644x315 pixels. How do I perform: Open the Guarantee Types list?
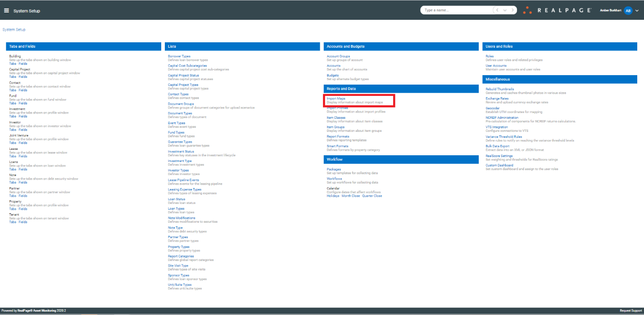[180, 142]
